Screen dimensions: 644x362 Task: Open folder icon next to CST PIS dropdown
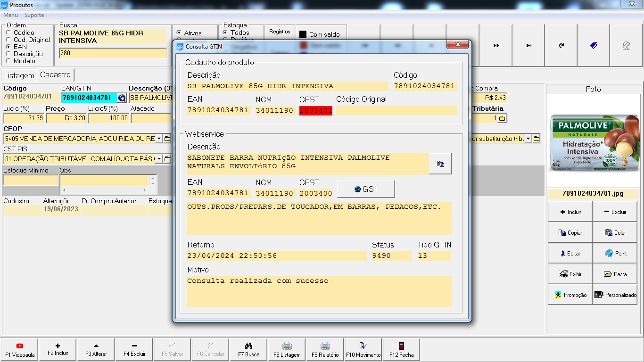(167, 159)
